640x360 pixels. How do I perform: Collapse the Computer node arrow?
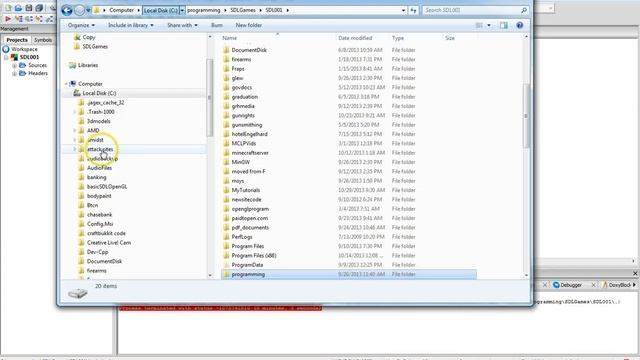click(66, 84)
